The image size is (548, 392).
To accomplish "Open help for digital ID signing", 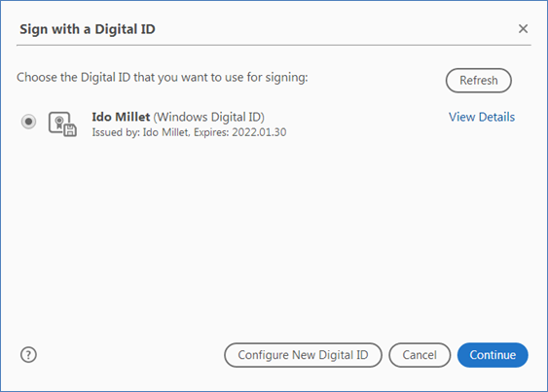I will (x=28, y=355).
